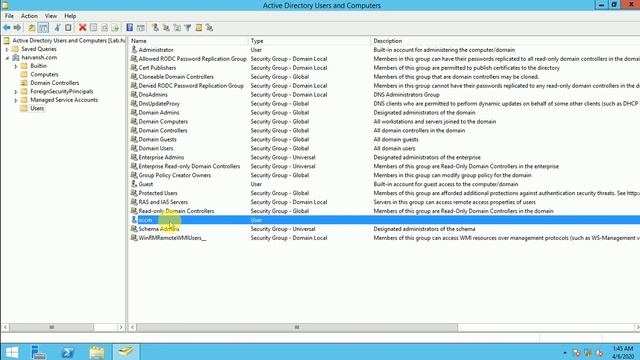Go up one level with toolbar folder icon

point(32,28)
